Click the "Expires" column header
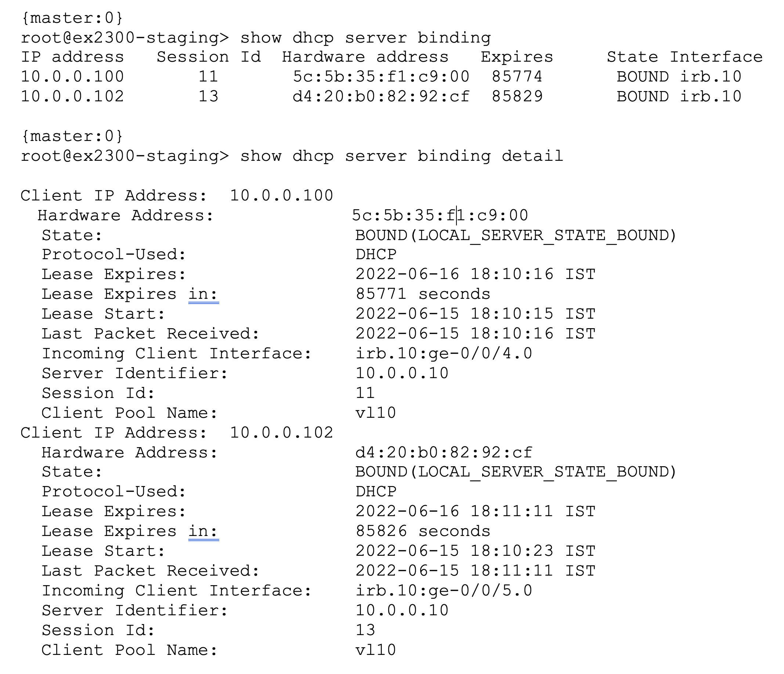Screen dimensions: 784x674 (517, 57)
